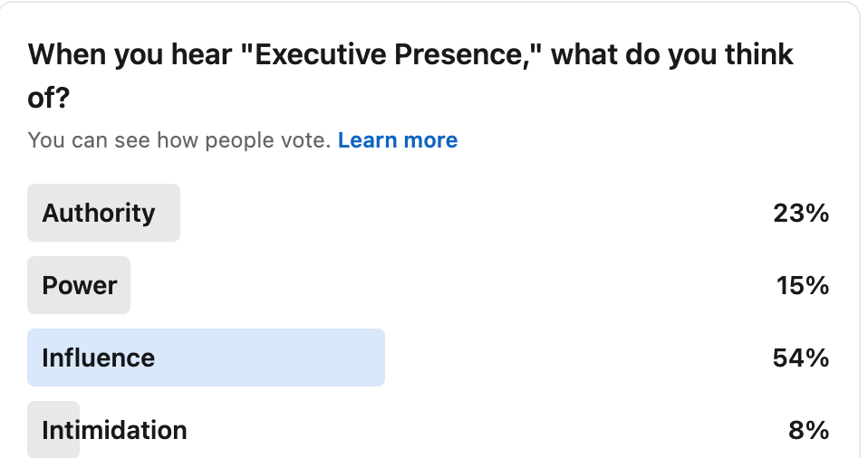868x458 pixels.
Task: Click the word "Authority" label
Action: 99,213
